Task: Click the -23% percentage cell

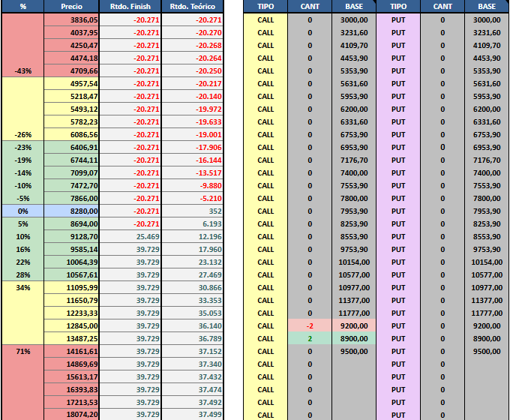Action: [22, 147]
